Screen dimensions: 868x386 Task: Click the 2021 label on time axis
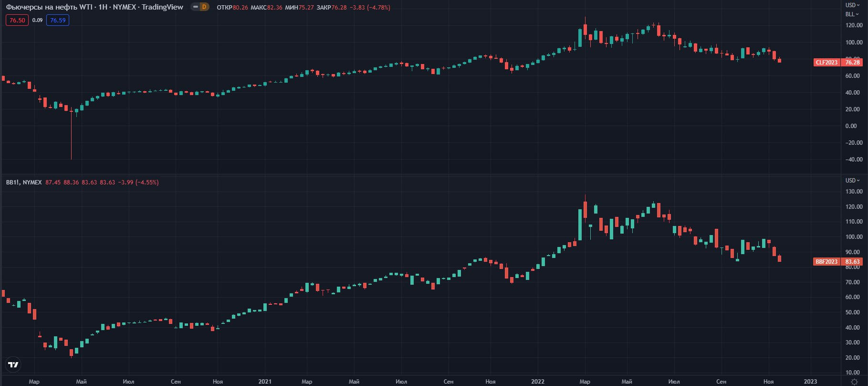point(265,382)
